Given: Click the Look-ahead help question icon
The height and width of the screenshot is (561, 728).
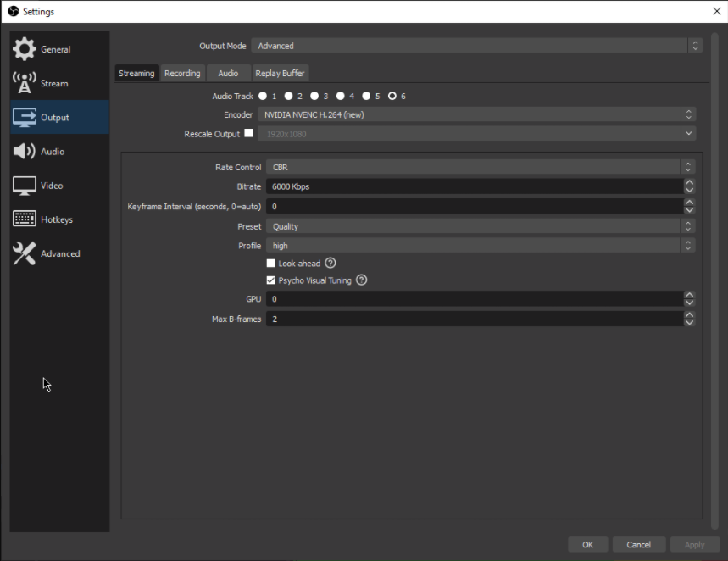Looking at the screenshot, I should click(331, 264).
